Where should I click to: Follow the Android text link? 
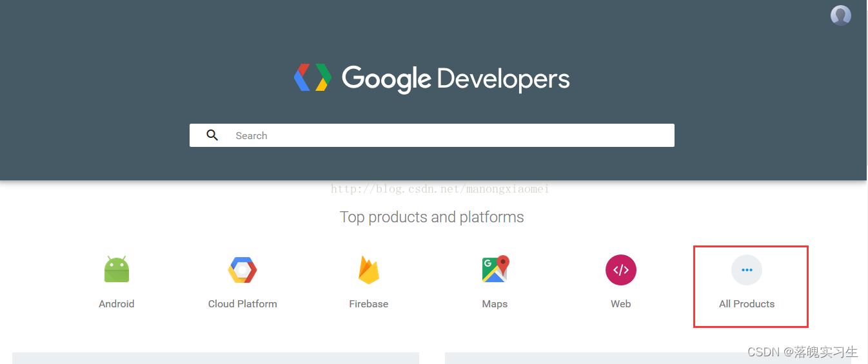coord(117,304)
